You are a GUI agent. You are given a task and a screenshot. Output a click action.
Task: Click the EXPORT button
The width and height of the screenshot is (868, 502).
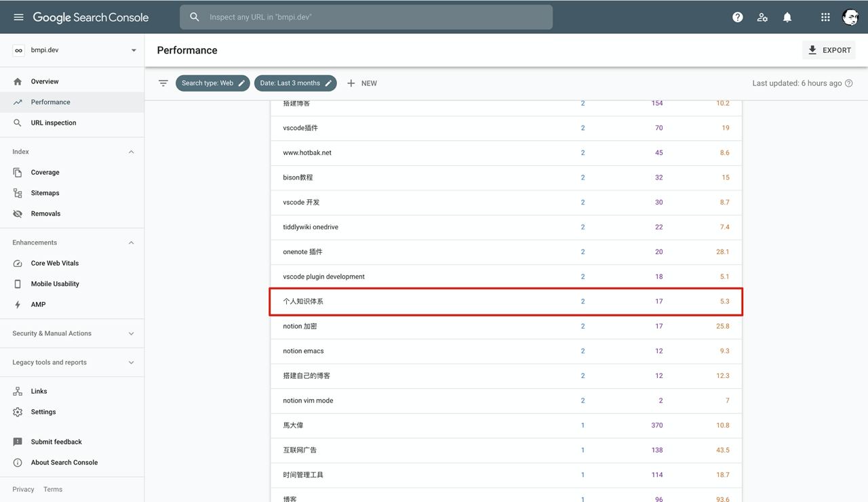click(x=829, y=50)
